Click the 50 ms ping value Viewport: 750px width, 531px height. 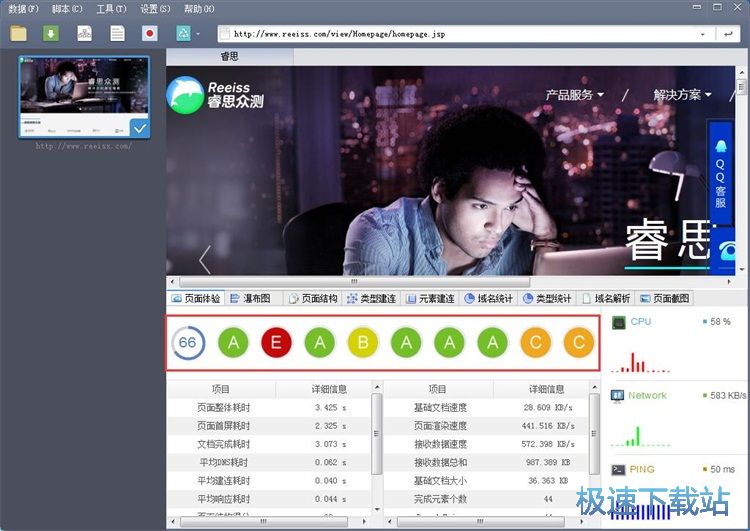point(722,469)
